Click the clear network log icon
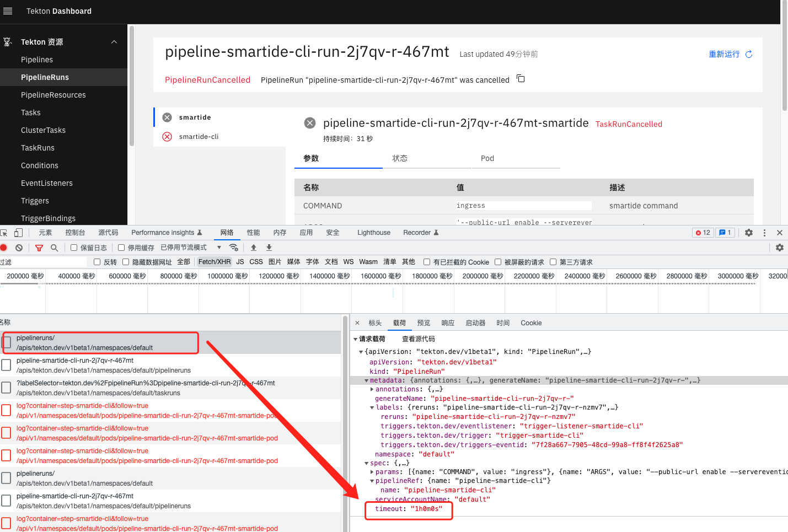 pos(19,248)
